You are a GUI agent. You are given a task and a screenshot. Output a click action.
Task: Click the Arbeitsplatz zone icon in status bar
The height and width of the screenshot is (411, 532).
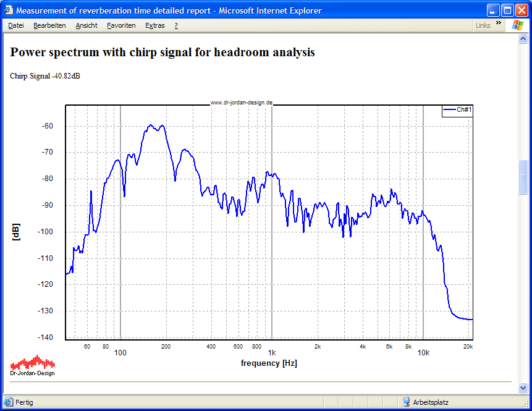pyautogui.click(x=406, y=402)
